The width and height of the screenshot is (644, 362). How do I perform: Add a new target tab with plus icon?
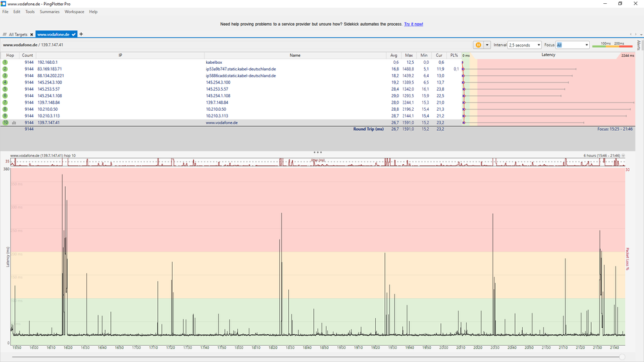[x=81, y=34]
